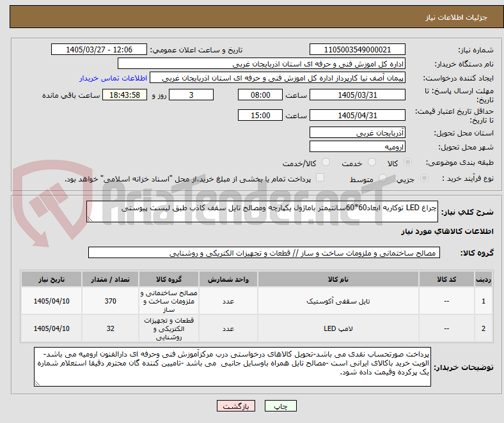Click the واحد شمارش column header
The image size is (504, 423).
coord(228,279)
